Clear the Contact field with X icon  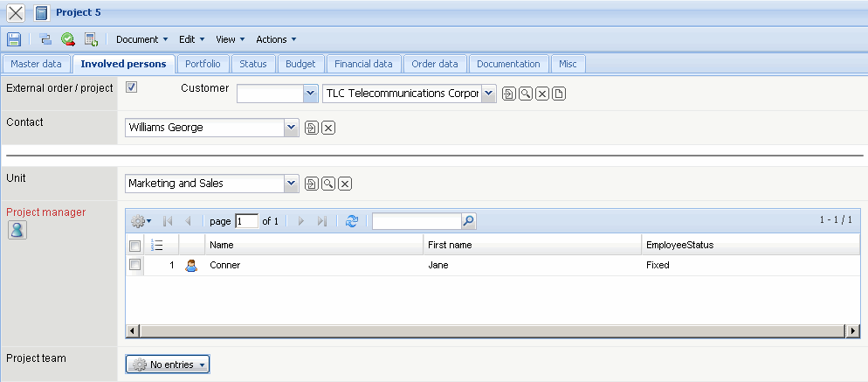click(x=328, y=128)
